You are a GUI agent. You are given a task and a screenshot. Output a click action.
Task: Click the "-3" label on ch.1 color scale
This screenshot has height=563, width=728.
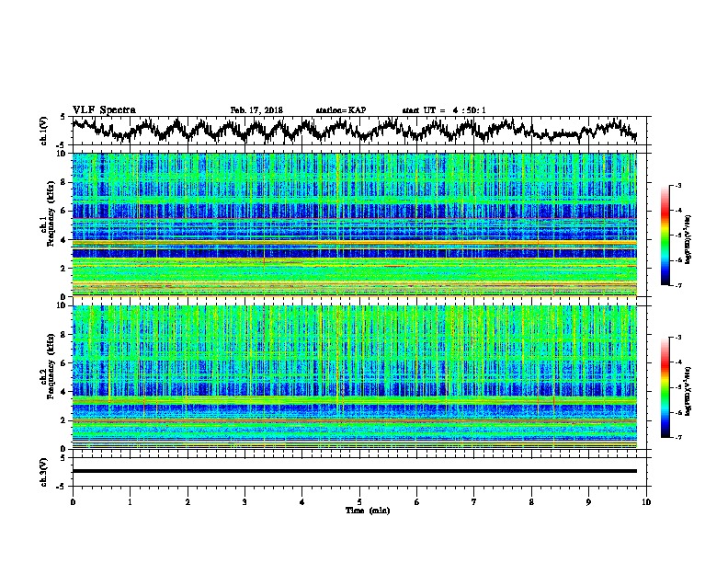click(677, 185)
